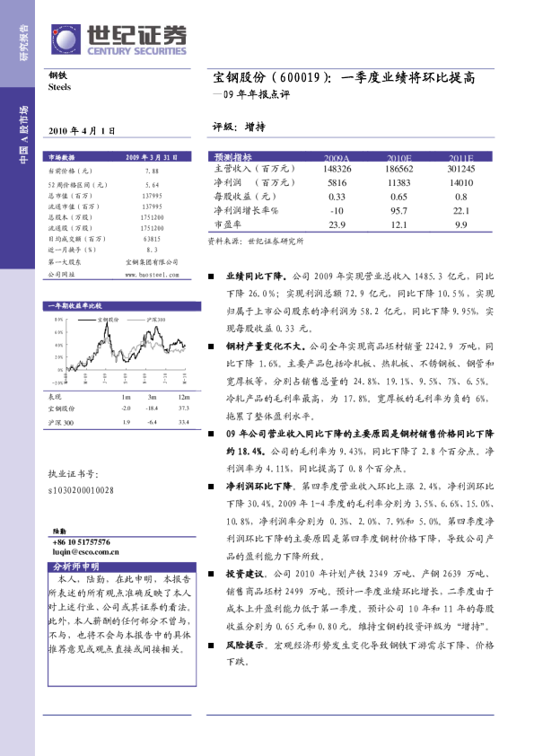
Task: Click the P/E ratio cell "9.9"
Action: coord(461,224)
